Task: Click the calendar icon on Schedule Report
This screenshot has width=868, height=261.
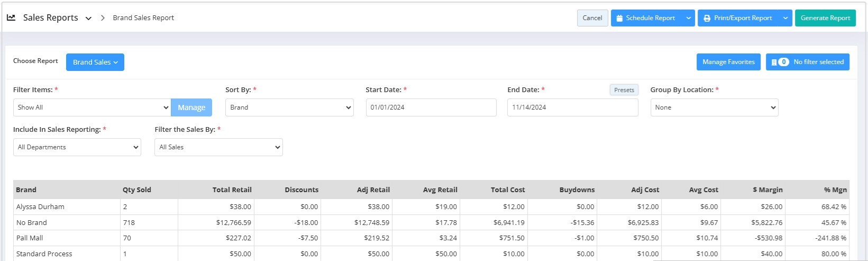Action: tap(619, 18)
